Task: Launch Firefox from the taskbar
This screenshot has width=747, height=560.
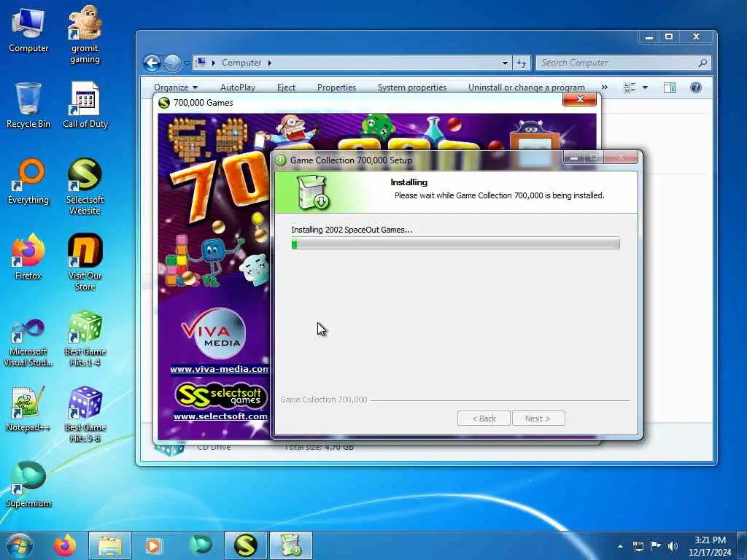Action: click(x=64, y=545)
